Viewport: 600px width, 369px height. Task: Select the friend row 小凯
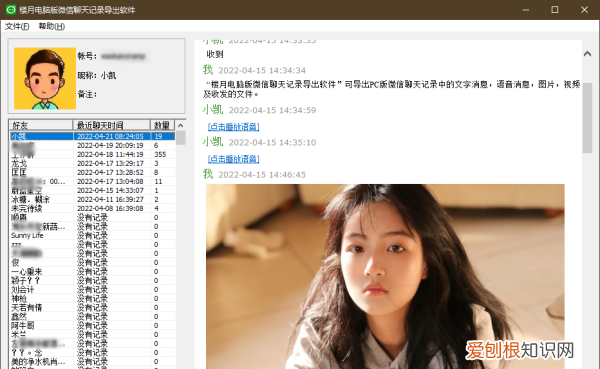(92, 136)
